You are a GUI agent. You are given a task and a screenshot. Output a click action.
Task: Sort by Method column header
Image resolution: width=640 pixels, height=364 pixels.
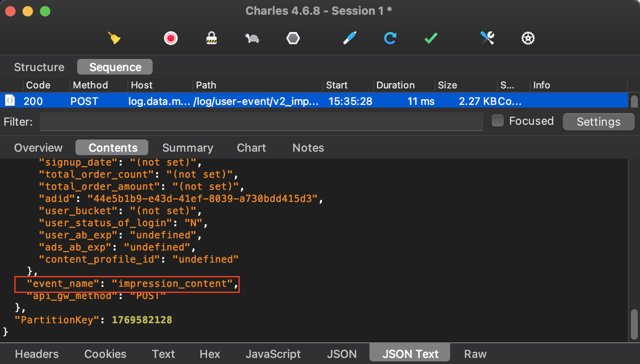(90, 85)
